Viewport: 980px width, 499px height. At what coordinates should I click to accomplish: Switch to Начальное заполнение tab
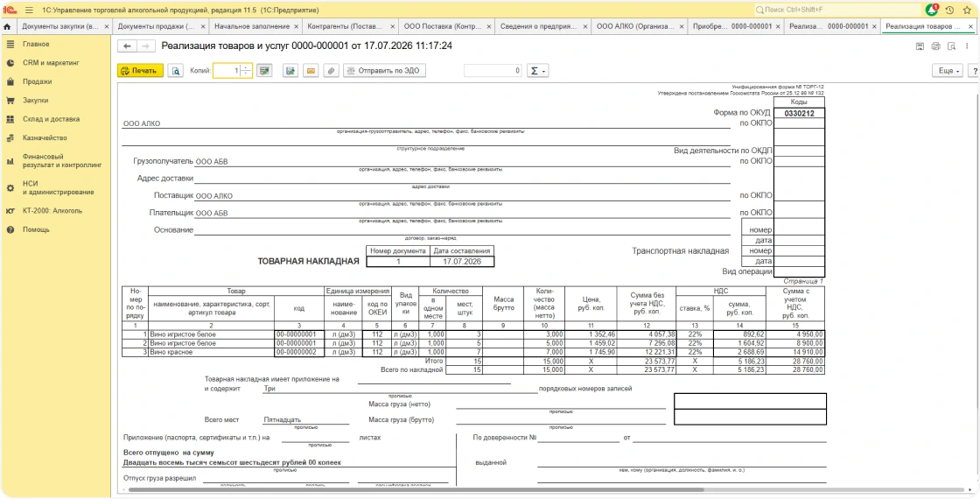252,27
